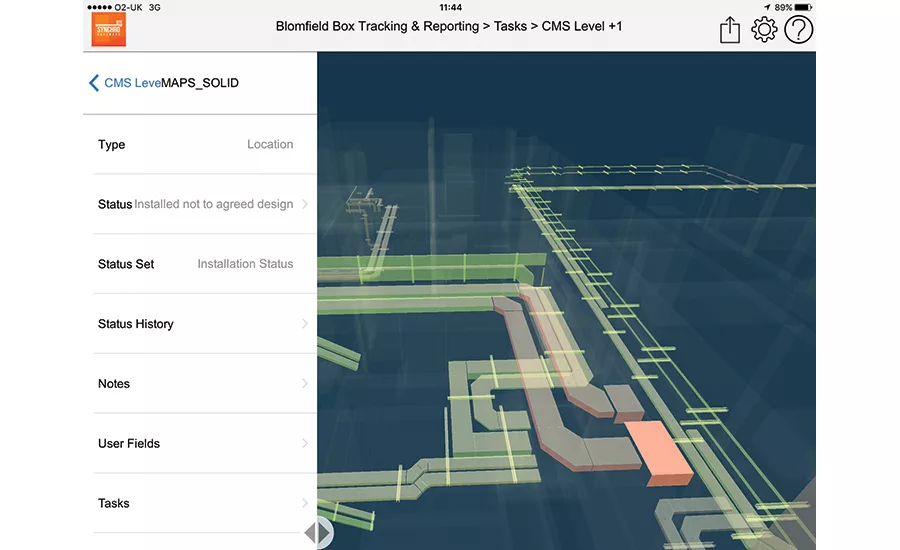Open the User Fields row

click(204, 443)
